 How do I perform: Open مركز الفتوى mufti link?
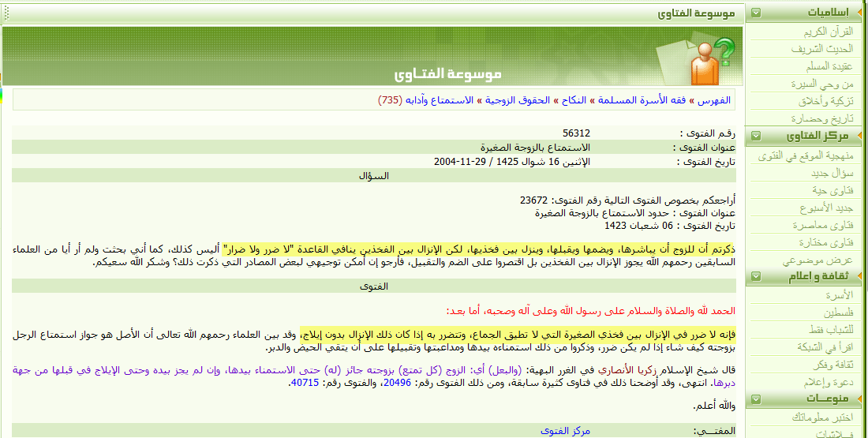point(565,431)
